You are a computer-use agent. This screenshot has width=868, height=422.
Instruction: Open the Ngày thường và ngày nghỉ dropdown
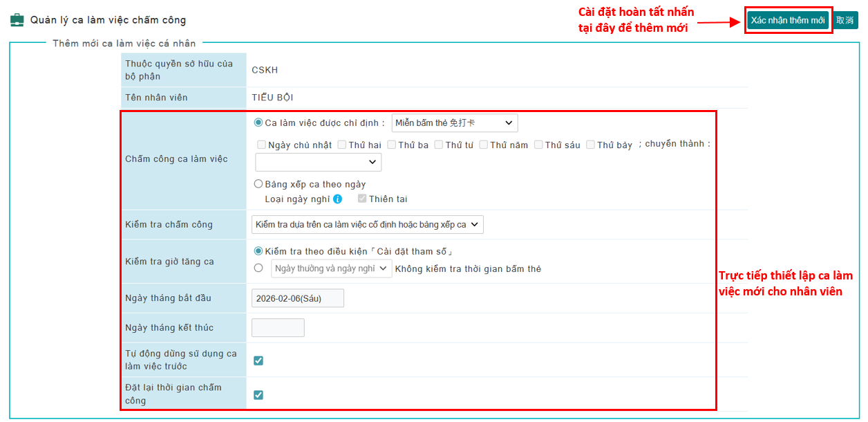[331, 268]
